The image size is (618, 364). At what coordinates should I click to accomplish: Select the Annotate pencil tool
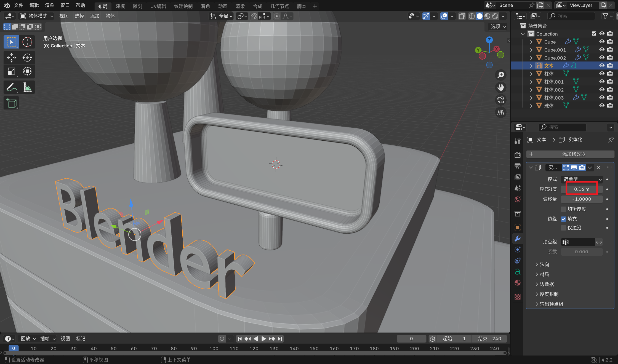pos(11,88)
